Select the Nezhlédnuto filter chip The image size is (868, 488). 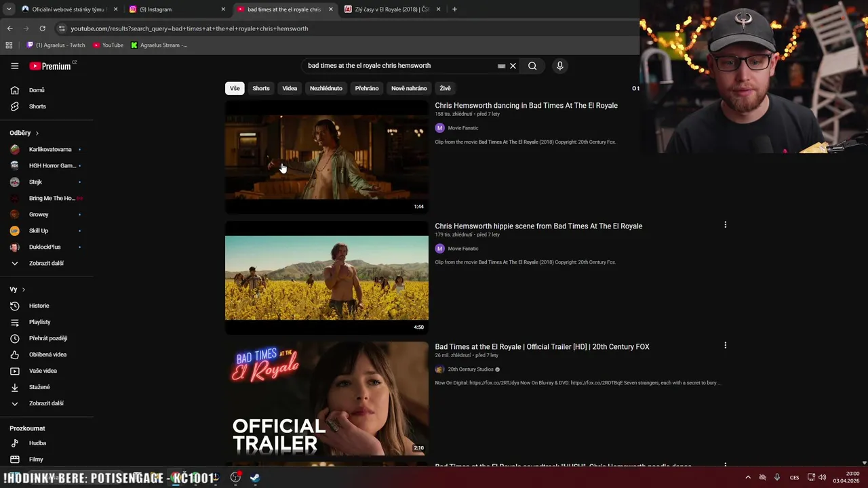pos(326,88)
